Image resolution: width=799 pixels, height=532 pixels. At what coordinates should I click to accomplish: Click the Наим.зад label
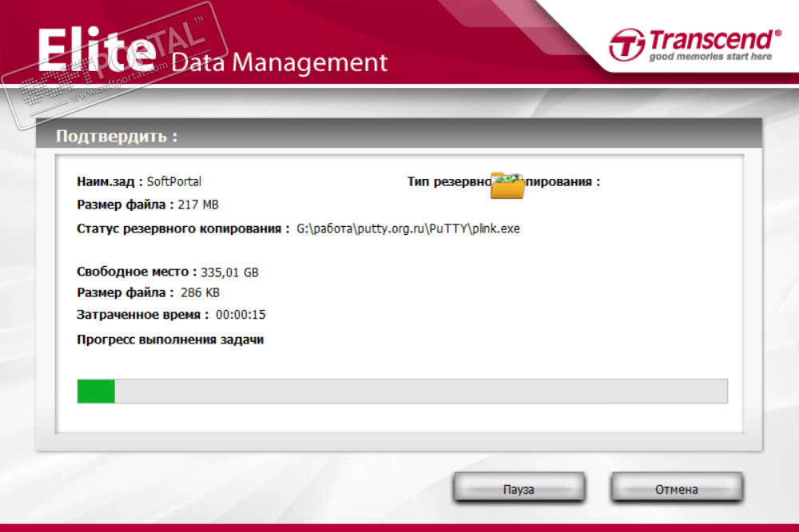point(109,181)
